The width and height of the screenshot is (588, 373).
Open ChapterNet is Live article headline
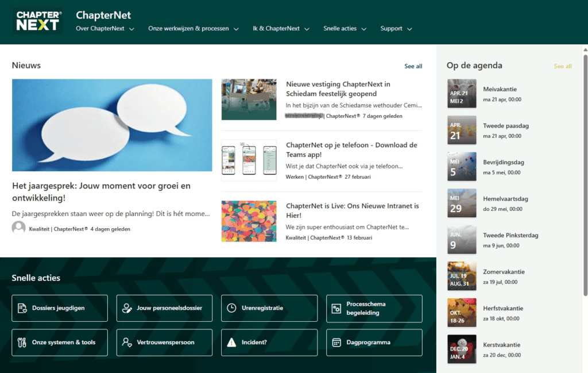tap(353, 210)
